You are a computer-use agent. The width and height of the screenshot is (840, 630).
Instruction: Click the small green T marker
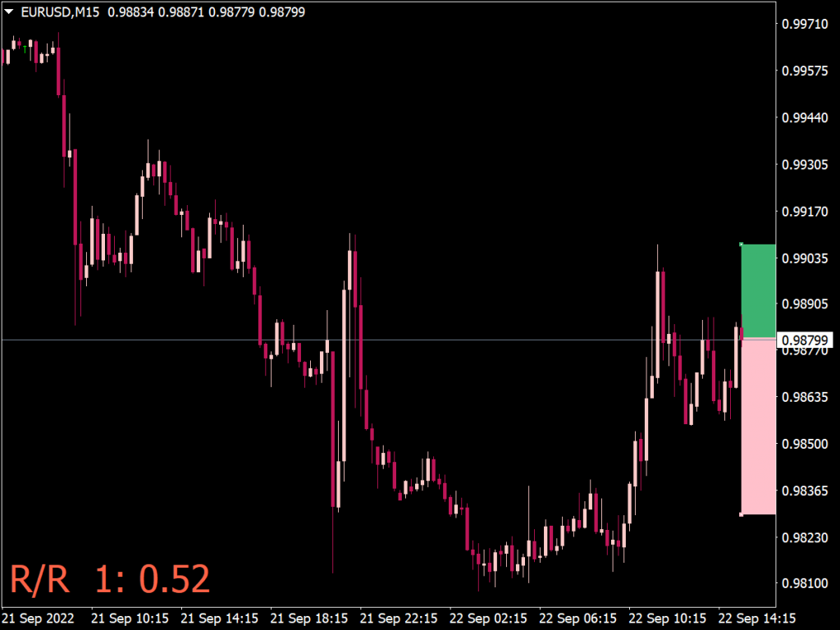point(25,49)
